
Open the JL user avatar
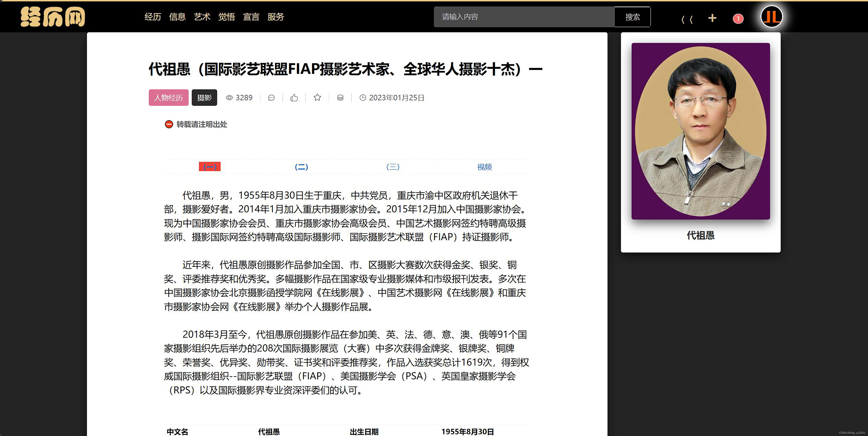pos(771,16)
